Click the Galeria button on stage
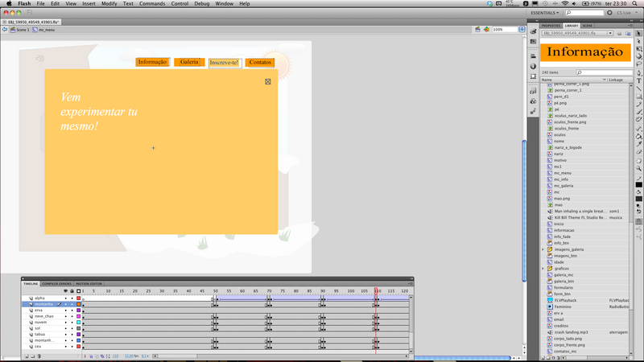 tap(189, 62)
